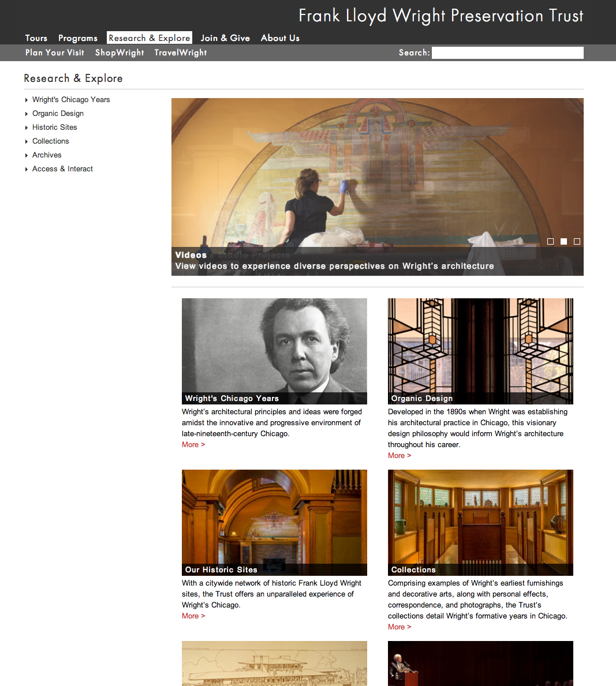Click the Research & Explore page heading
Image resolution: width=616 pixels, height=686 pixels.
73,78
